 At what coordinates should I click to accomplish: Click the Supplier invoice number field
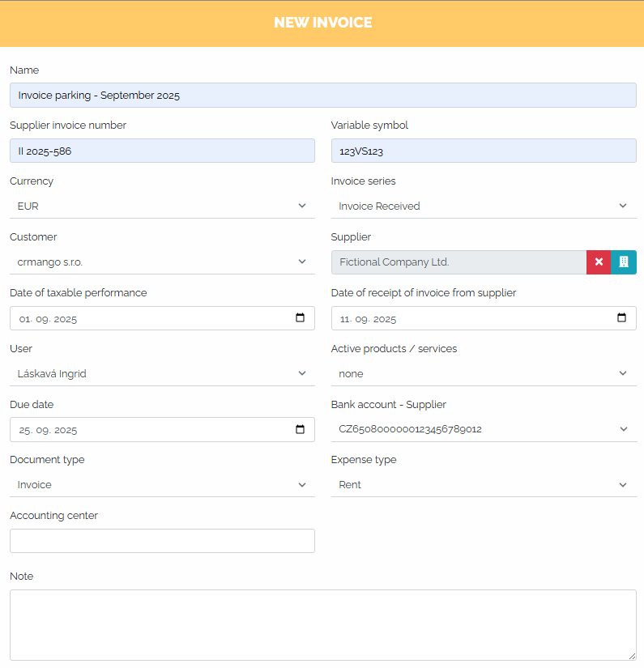click(x=162, y=151)
